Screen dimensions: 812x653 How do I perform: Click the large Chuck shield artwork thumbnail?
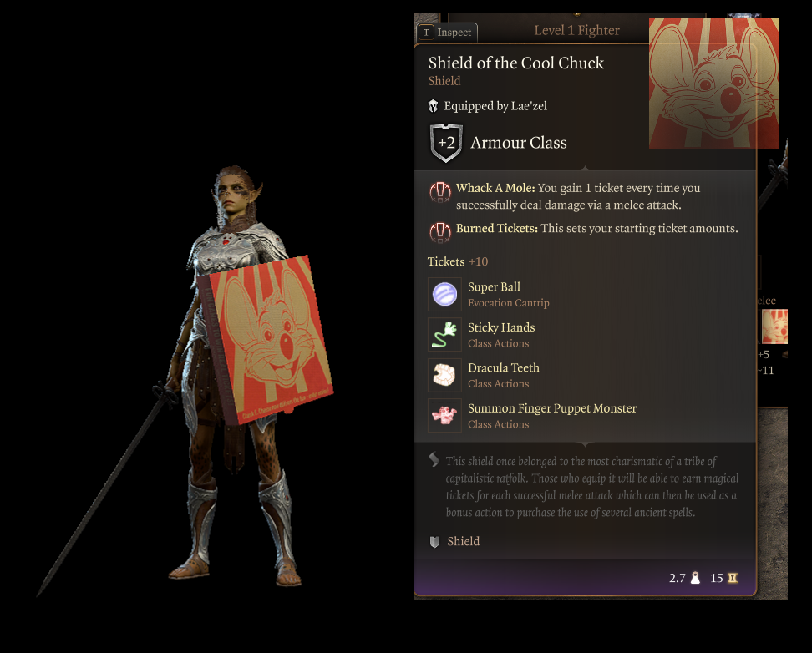pos(714,84)
